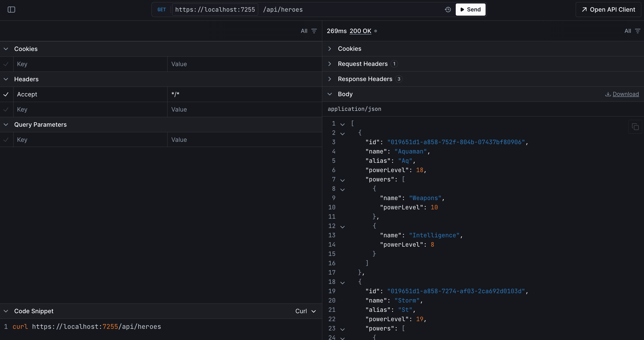Fold JSON object at line 2
This screenshot has width=644, height=340.
click(x=343, y=133)
